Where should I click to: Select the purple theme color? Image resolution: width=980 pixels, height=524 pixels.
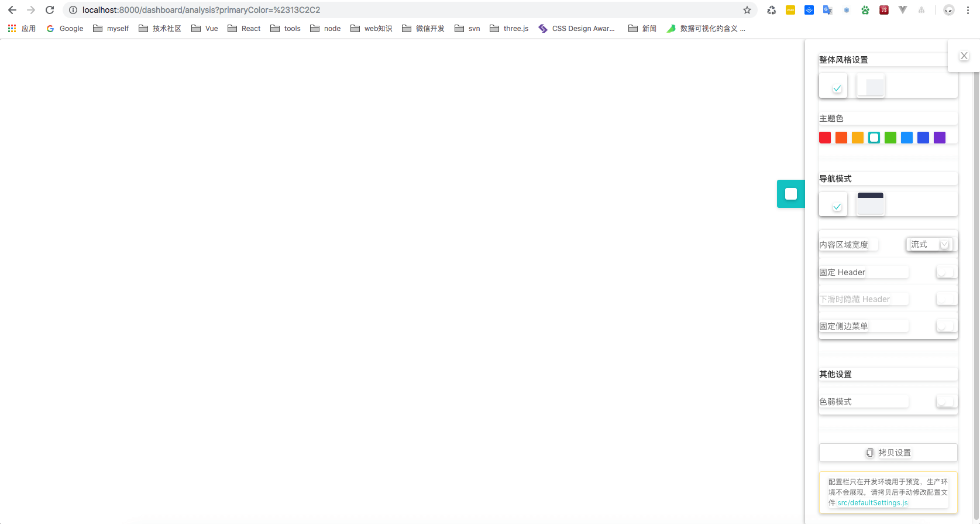[x=940, y=138]
